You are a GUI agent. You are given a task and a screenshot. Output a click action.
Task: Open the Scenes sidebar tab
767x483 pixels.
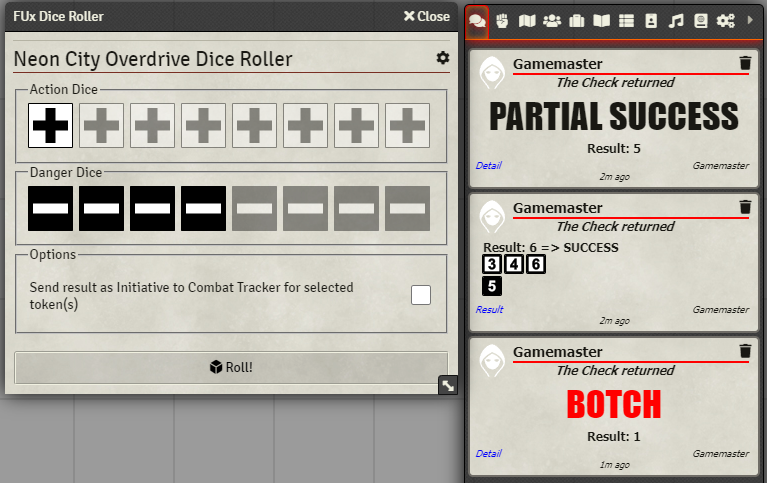click(x=527, y=21)
